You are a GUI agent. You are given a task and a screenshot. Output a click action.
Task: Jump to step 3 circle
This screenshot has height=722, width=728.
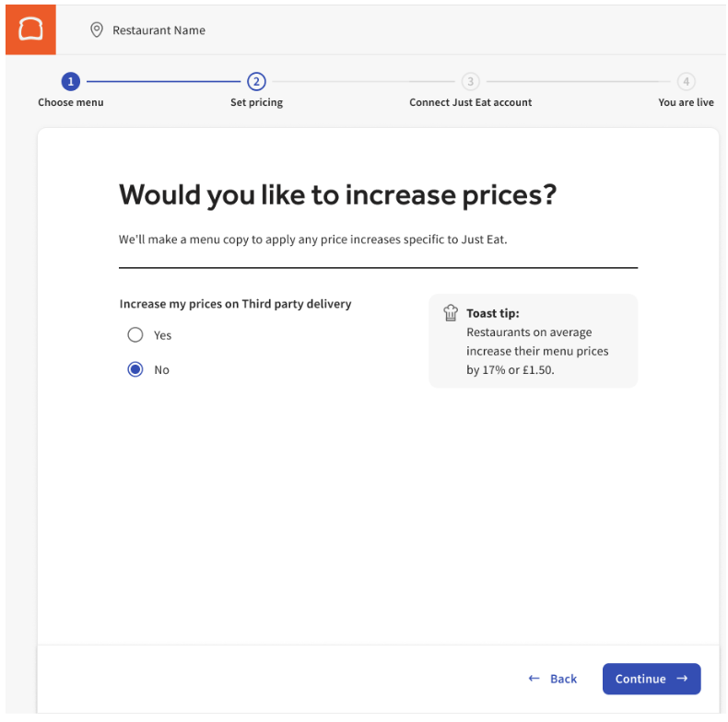(470, 81)
